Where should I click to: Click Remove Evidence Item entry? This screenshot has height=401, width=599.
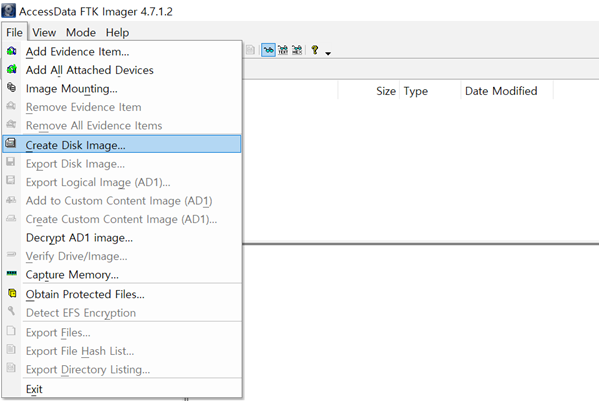(122, 107)
